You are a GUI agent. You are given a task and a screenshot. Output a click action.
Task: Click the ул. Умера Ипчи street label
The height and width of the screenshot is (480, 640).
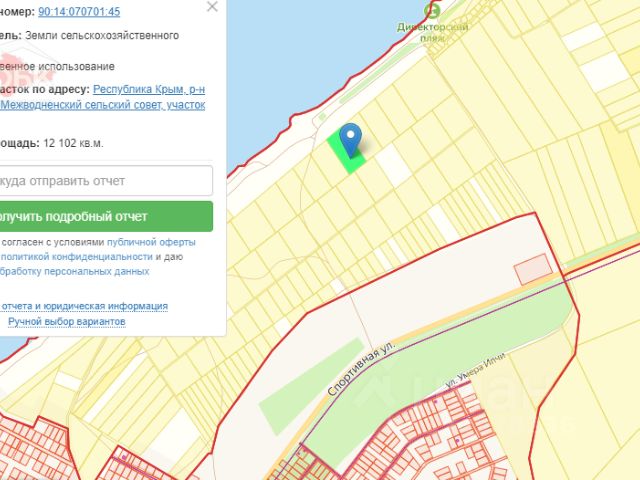(x=475, y=370)
